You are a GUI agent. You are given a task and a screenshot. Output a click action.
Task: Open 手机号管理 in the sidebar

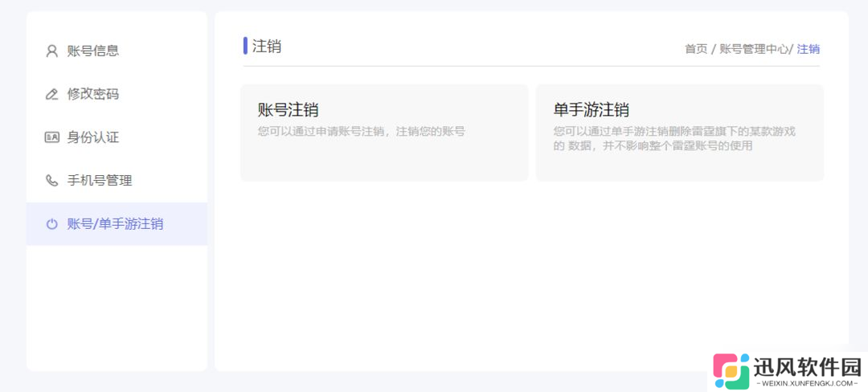117,180
